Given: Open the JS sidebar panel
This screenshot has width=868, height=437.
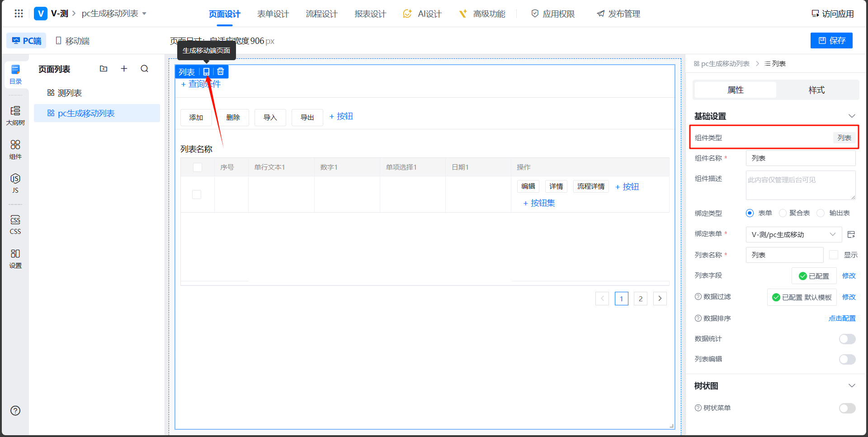Looking at the screenshot, I should 15,183.
